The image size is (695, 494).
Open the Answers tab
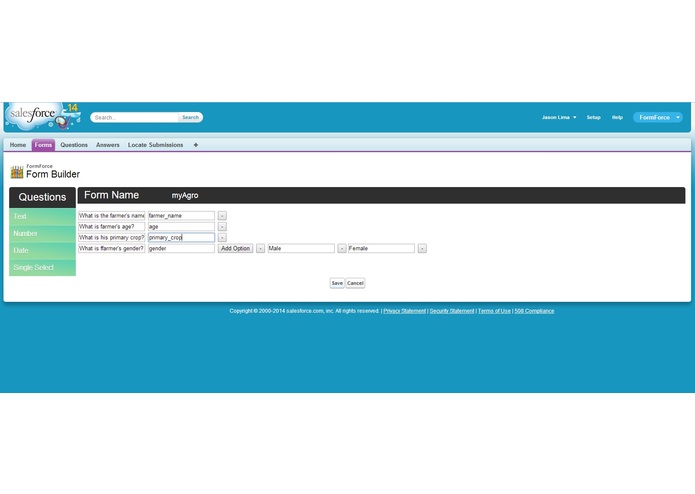pos(108,145)
